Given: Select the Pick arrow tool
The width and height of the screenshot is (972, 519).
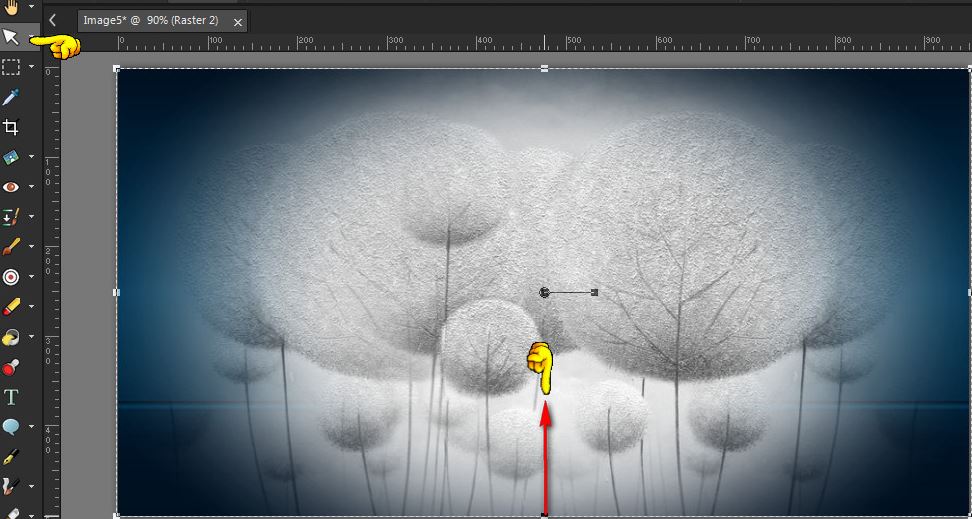Looking at the screenshot, I should 11,37.
